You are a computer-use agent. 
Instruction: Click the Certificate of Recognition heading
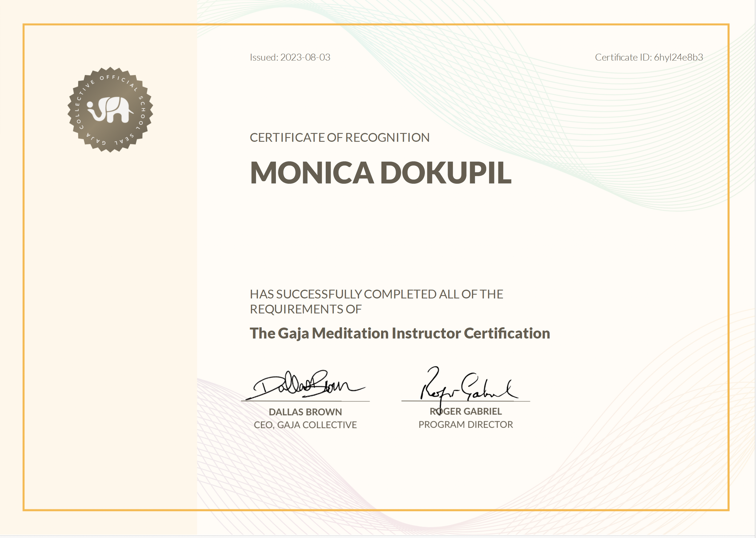click(339, 137)
